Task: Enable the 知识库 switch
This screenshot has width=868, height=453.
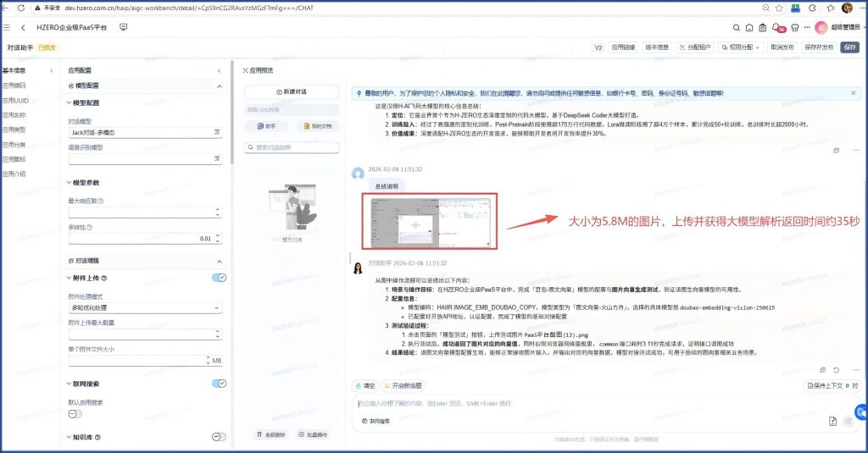Action: coord(219,438)
